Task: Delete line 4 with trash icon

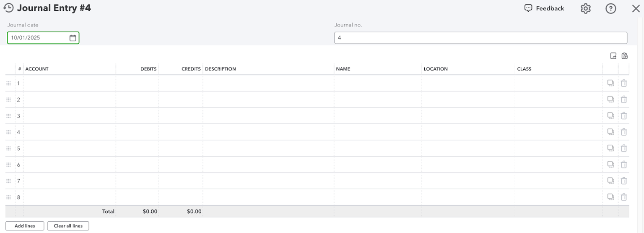Action: pyautogui.click(x=624, y=132)
